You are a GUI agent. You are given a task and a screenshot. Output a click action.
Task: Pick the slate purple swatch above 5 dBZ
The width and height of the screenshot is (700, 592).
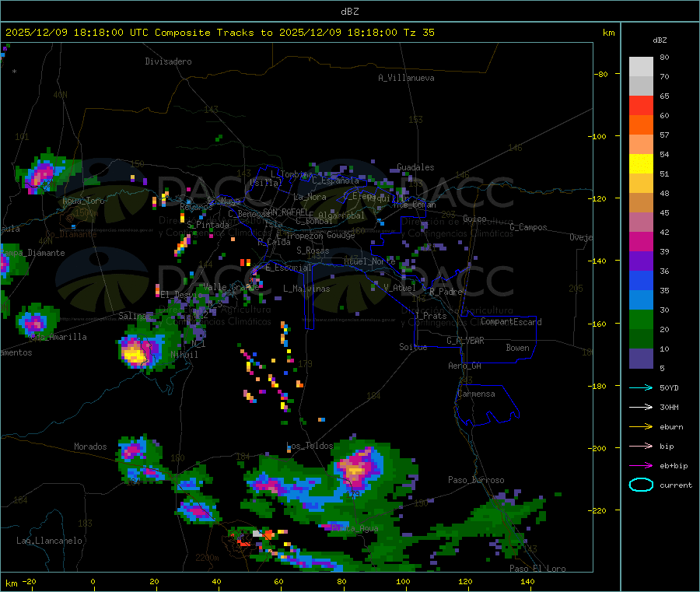coord(641,359)
